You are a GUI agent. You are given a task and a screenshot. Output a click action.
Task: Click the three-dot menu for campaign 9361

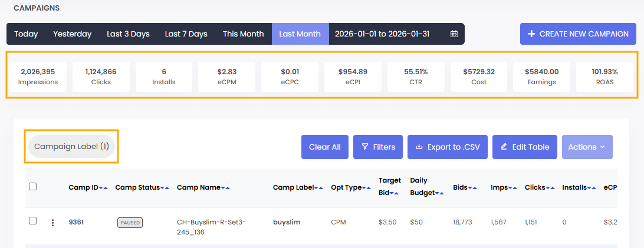(52, 223)
